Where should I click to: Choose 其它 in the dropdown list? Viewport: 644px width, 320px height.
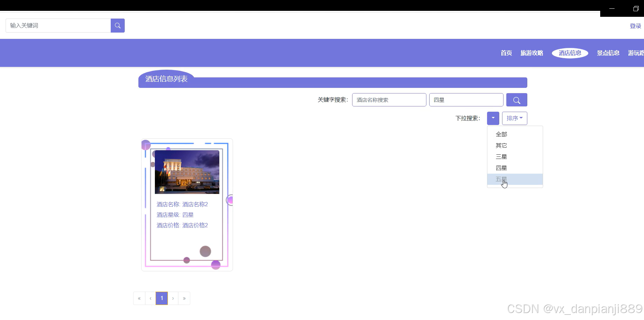[515, 146]
